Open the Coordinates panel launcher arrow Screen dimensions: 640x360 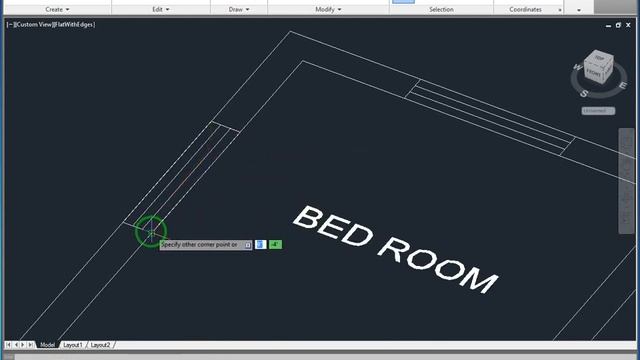click(560, 10)
